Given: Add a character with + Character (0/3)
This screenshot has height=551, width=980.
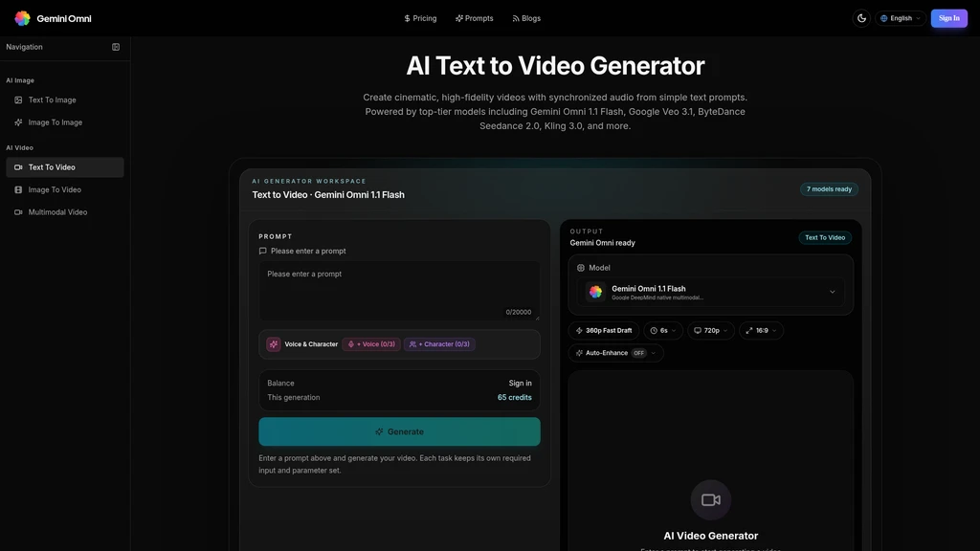Looking at the screenshot, I should pyautogui.click(x=439, y=344).
